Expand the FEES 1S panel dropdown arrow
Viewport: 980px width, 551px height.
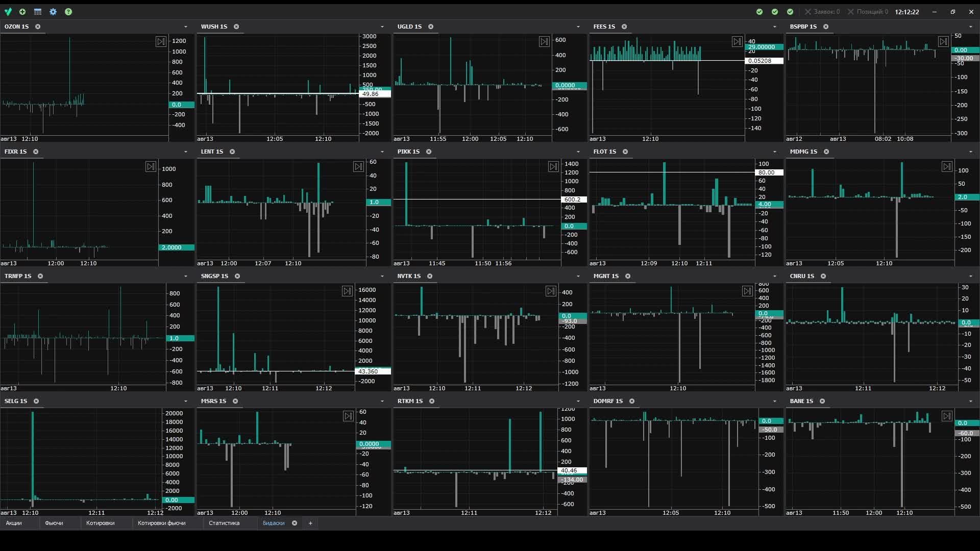pos(775,27)
